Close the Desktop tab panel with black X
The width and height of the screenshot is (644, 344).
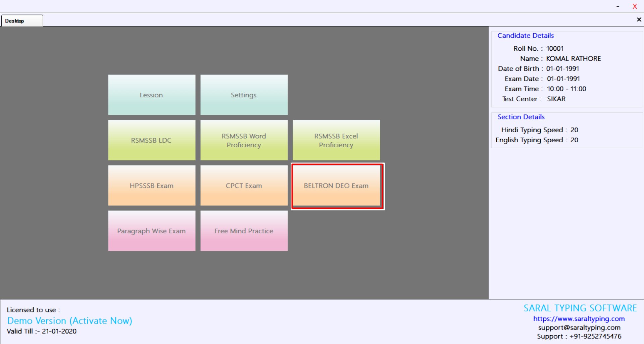[x=639, y=20]
